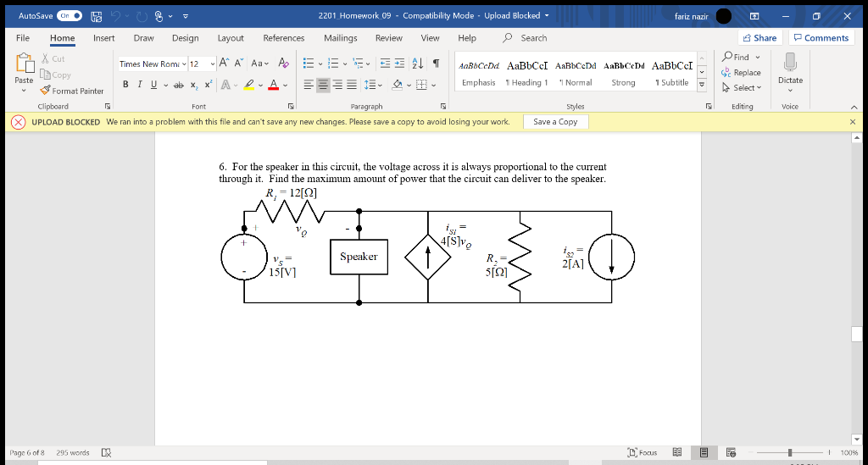Viewport: 868px width, 465px height.
Task: Switch to the Insert tab
Action: pyautogui.click(x=104, y=37)
